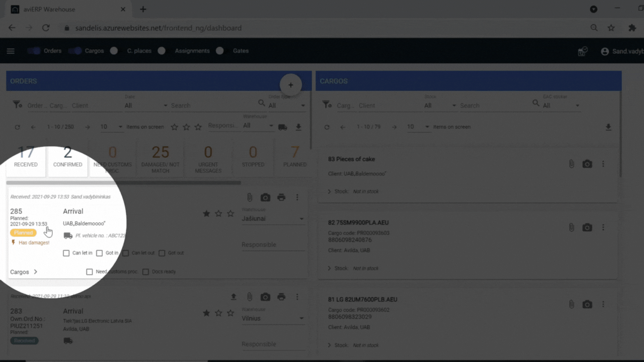The height and width of the screenshot is (362, 644).
Task: Click the Responsible field of order 285
Action: point(273,244)
